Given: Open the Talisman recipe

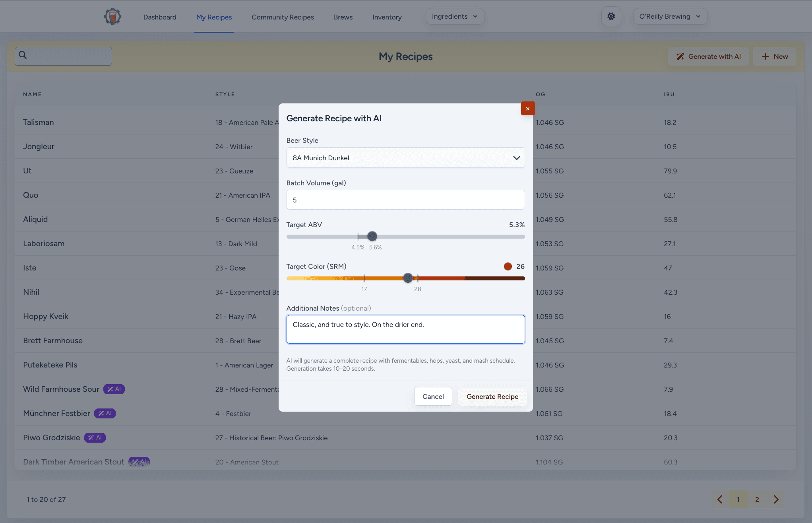Looking at the screenshot, I should (x=38, y=122).
